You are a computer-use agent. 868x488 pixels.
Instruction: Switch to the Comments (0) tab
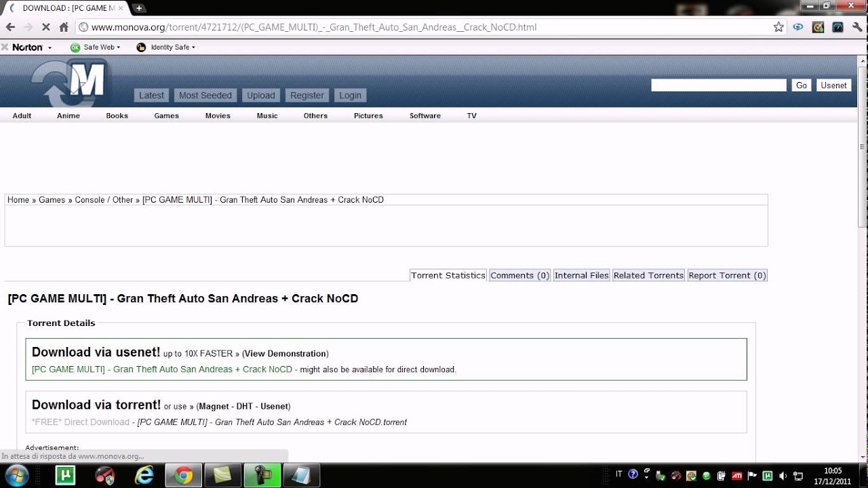pos(520,275)
